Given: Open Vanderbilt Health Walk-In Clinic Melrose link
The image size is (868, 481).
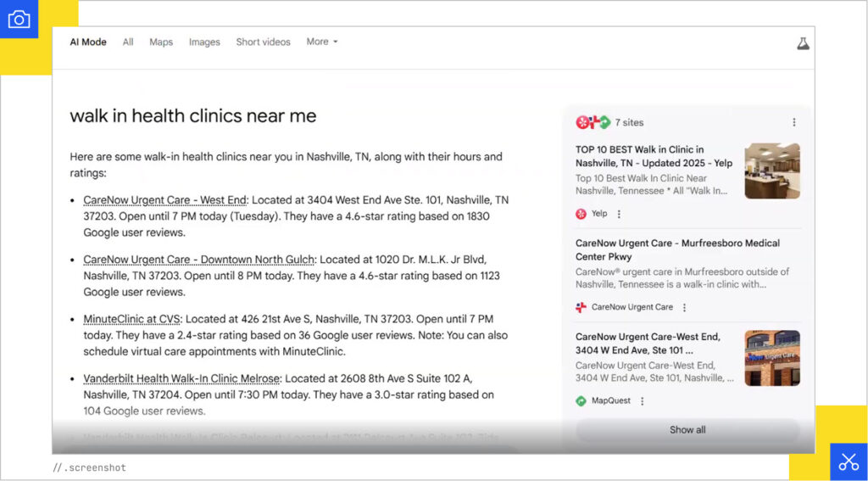Looking at the screenshot, I should tap(181, 378).
